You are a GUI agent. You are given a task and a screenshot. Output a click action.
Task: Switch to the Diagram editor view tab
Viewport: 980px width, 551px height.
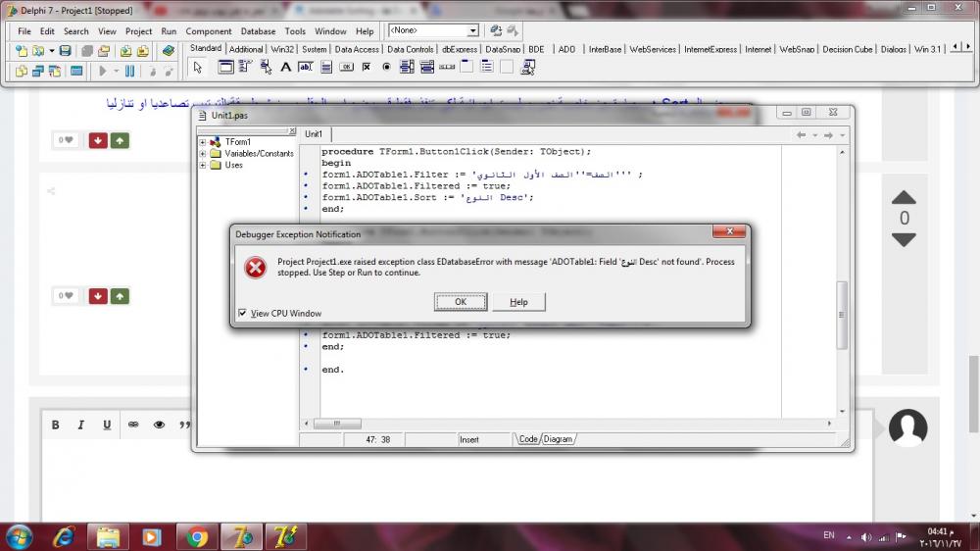point(558,439)
